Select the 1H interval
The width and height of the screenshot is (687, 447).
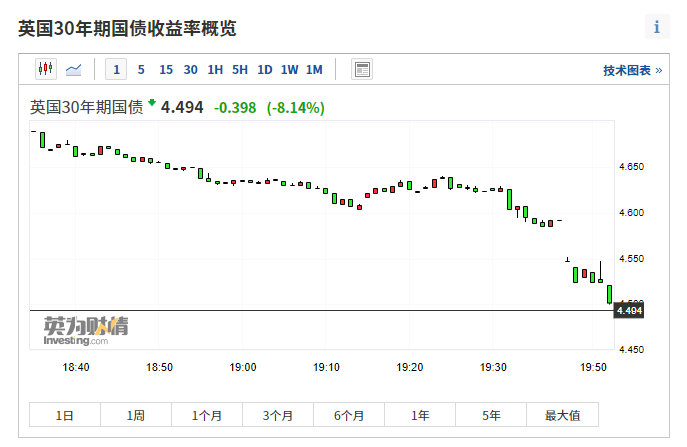pyautogui.click(x=215, y=69)
